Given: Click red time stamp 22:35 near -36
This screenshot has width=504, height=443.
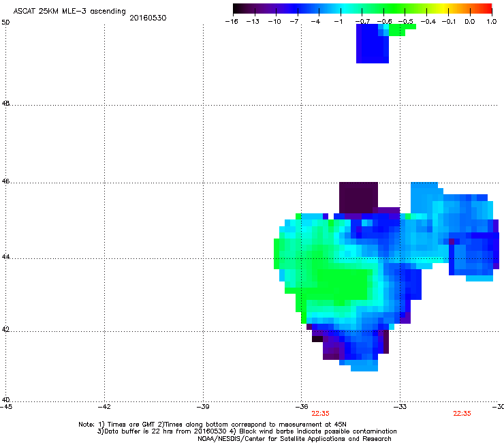Looking at the screenshot, I should 321,414.
